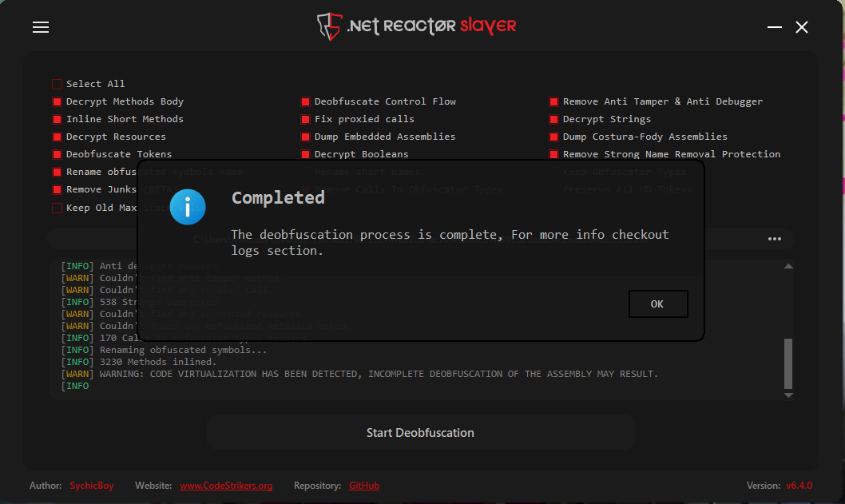The height and width of the screenshot is (504, 845).
Task: Open the hamburger navigation menu
Action: [x=41, y=26]
